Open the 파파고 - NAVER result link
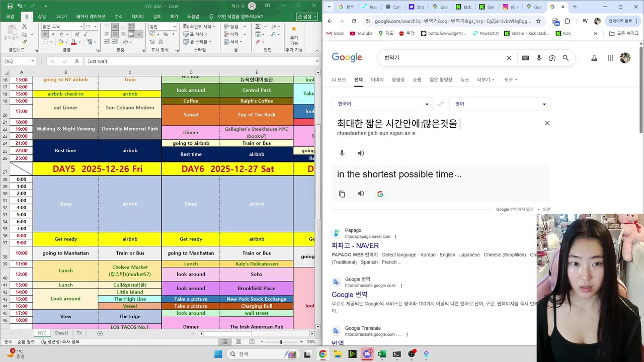The width and height of the screenshot is (644, 362). pyautogui.click(x=355, y=245)
